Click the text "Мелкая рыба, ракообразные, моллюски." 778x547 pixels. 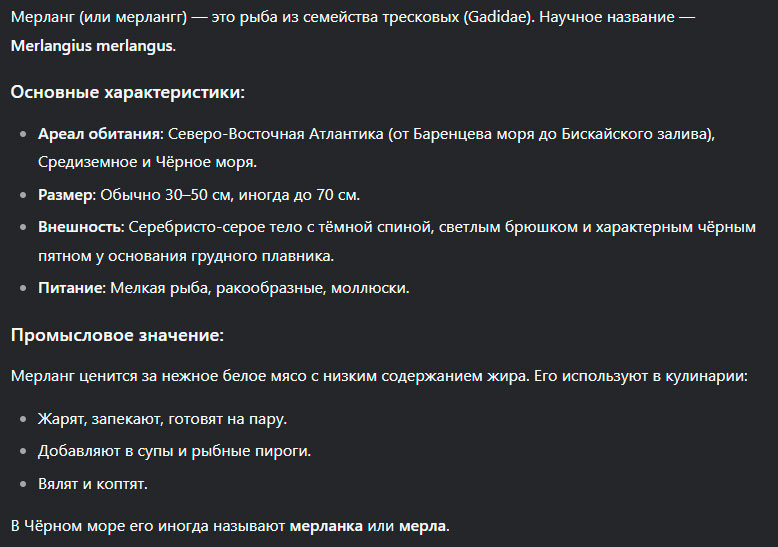tap(260, 288)
